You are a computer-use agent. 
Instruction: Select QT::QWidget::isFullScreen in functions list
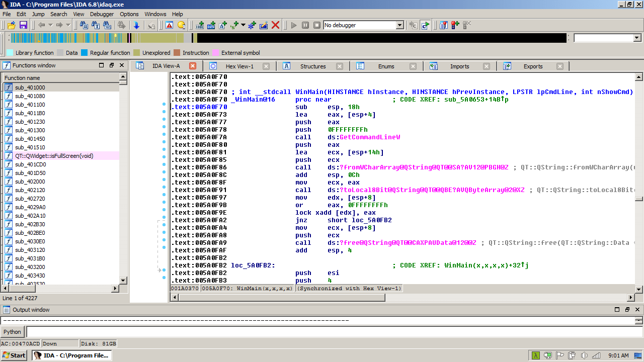click(x=54, y=156)
